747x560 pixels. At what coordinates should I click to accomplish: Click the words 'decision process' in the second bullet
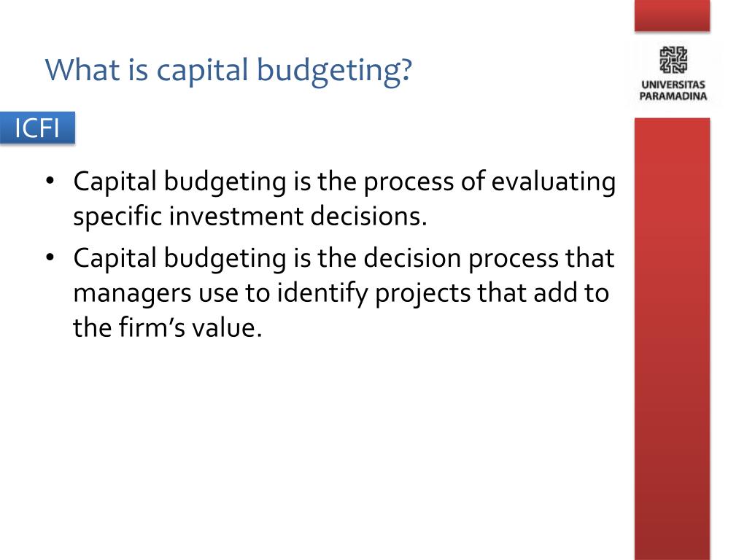point(461,259)
